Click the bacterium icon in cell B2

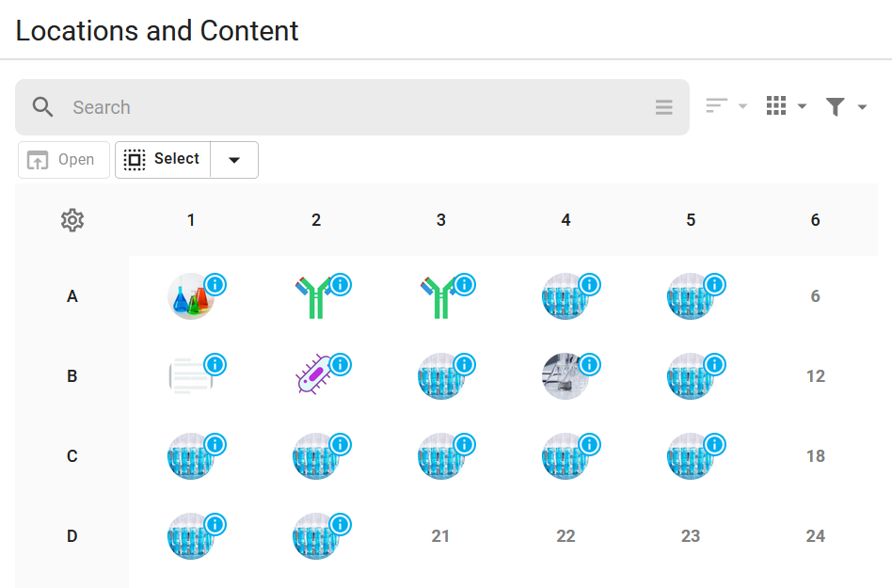tap(313, 374)
